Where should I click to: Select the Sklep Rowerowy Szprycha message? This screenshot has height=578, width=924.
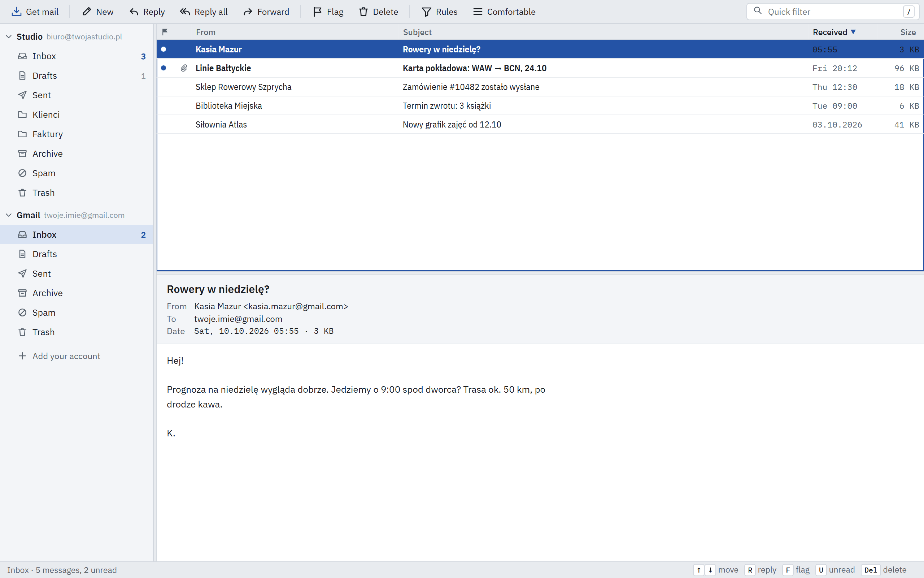pyautogui.click(x=540, y=87)
